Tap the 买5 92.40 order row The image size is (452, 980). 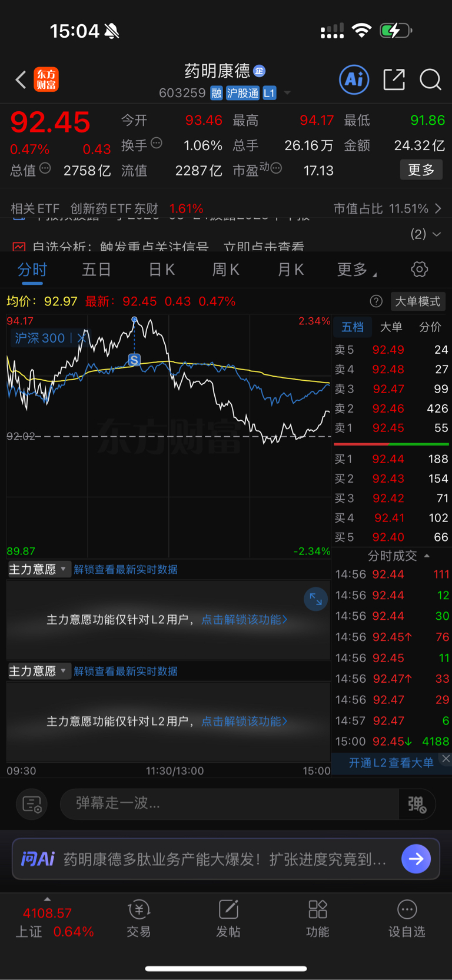(x=391, y=537)
